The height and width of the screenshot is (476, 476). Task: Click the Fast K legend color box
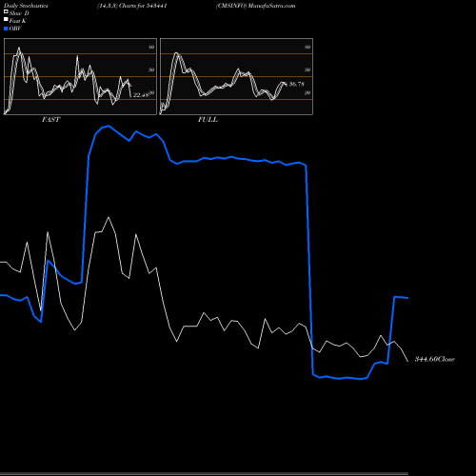click(x=6, y=19)
